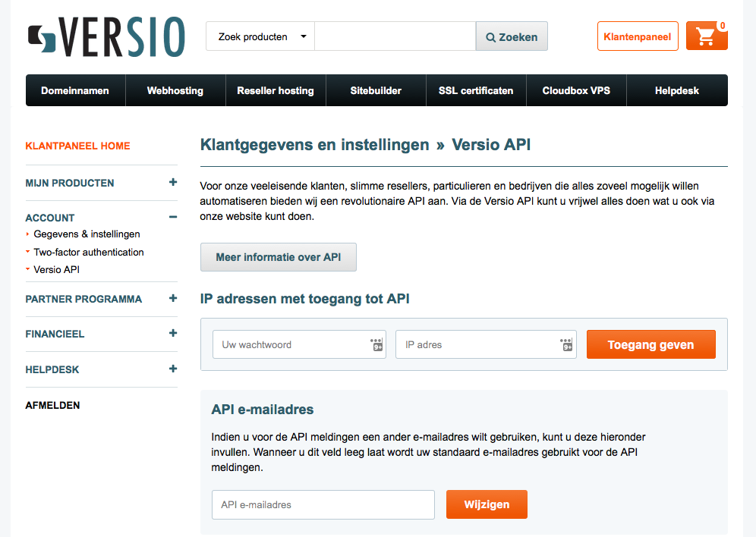Screen dimensions: 756x537
Task: Click the Versio logo
Action: pos(106,37)
